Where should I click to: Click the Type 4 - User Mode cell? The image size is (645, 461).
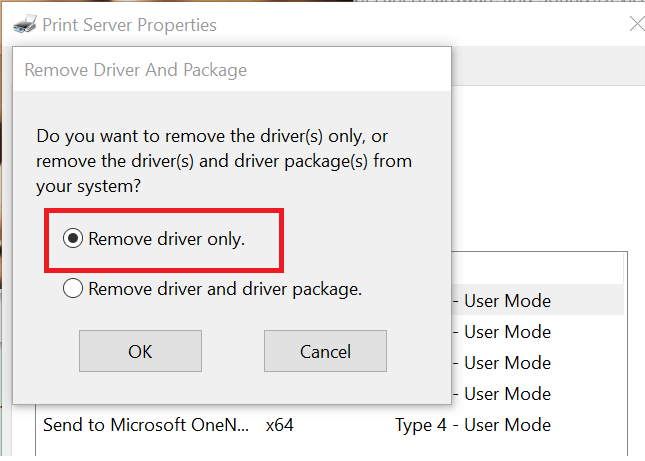click(x=472, y=424)
